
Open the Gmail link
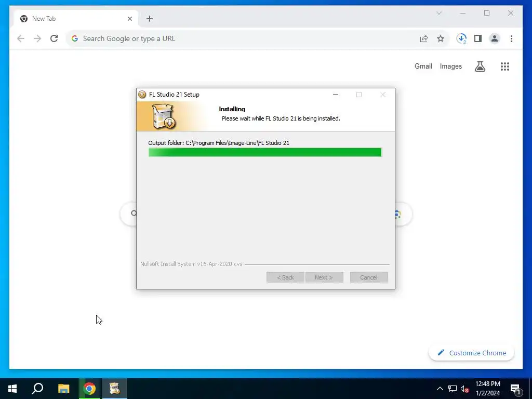coord(423,66)
